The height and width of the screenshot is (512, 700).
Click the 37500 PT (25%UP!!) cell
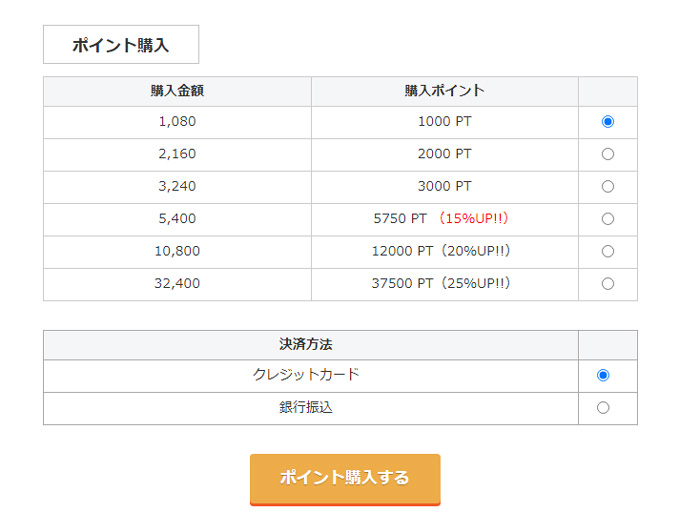point(444,284)
